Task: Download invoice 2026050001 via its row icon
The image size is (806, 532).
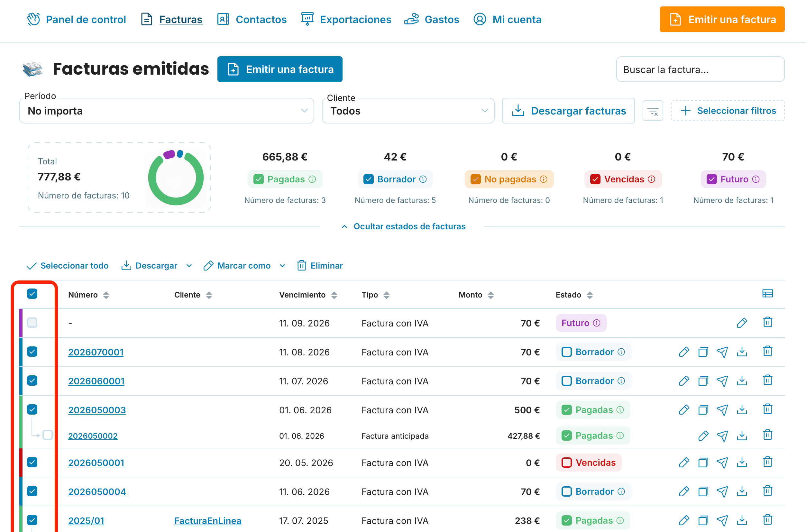Action: pyautogui.click(x=742, y=462)
